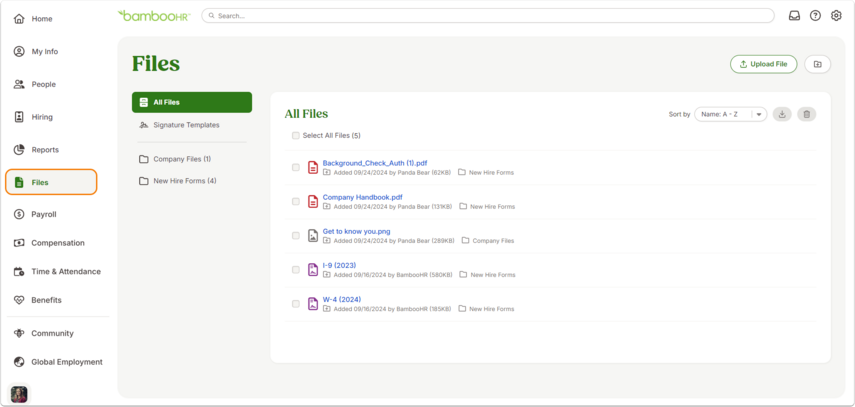The height and width of the screenshot is (407, 855).
Task: Click New Hire Forms folder label beside W-4 (2024)
Action: [491, 309]
